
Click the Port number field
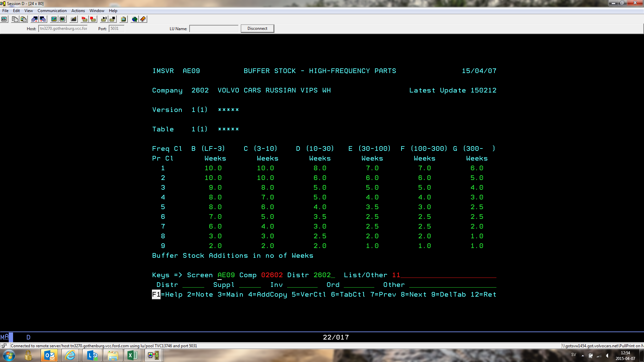[x=116, y=28]
